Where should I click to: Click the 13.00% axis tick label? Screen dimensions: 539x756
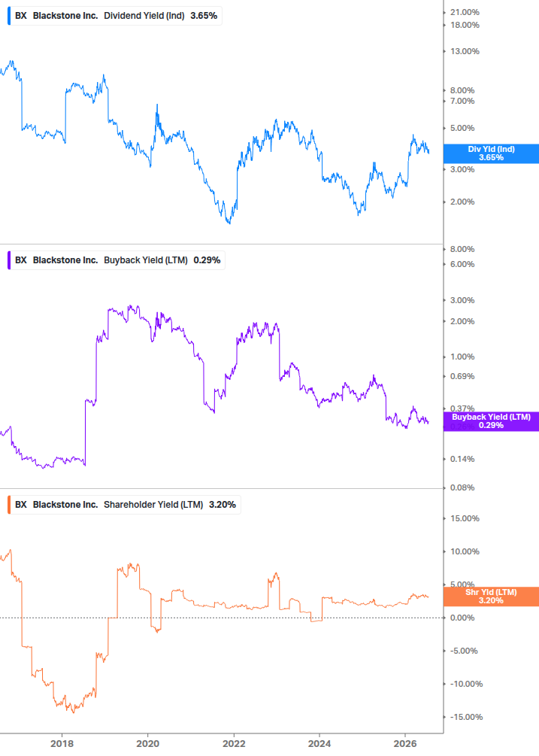(x=465, y=51)
